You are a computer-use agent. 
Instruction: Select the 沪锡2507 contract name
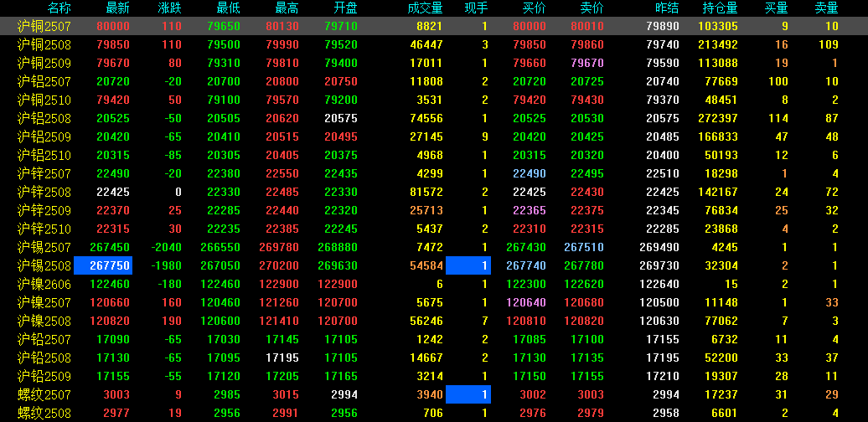(x=44, y=247)
